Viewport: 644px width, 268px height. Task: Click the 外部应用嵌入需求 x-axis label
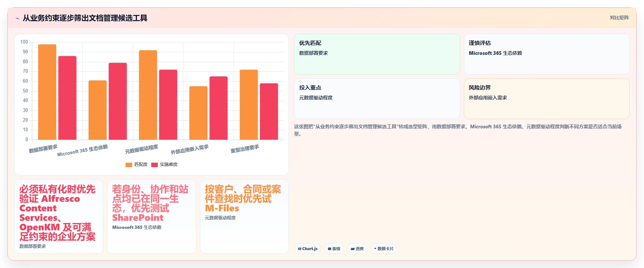[190, 150]
